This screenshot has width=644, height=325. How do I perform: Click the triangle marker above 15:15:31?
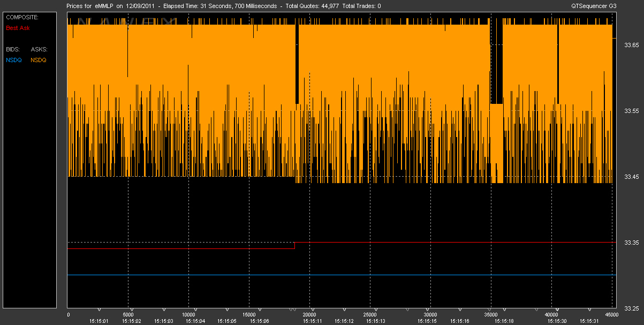click(x=590, y=309)
